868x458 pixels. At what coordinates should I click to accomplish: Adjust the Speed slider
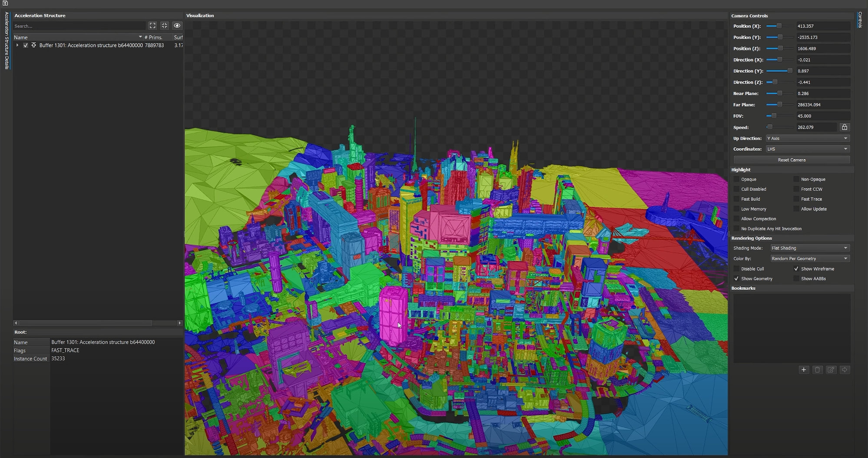click(780, 127)
